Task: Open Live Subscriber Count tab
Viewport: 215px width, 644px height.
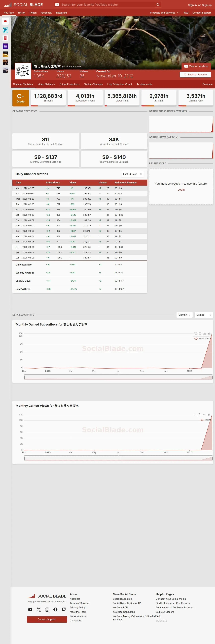Action: [x=120, y=84]
